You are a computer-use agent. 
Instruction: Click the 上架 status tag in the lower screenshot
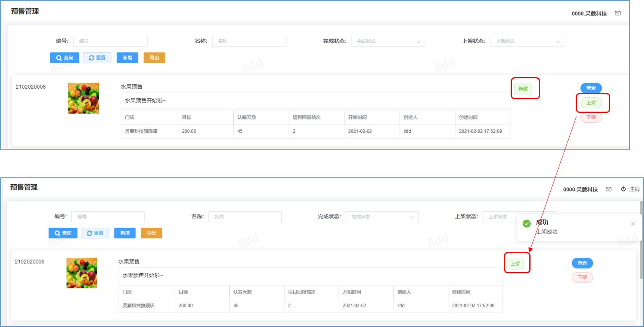click(515, 263)
